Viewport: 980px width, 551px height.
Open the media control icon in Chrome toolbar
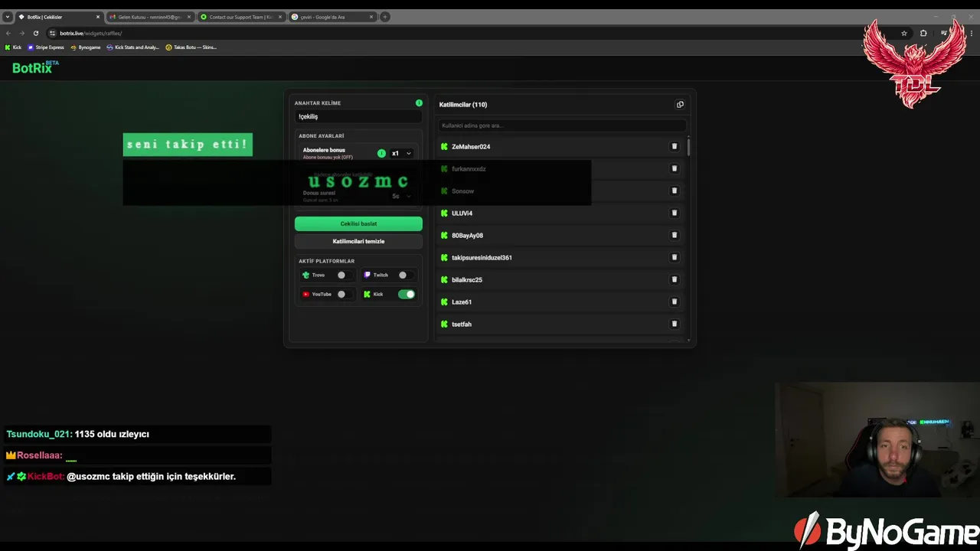(x=942, y=33)
